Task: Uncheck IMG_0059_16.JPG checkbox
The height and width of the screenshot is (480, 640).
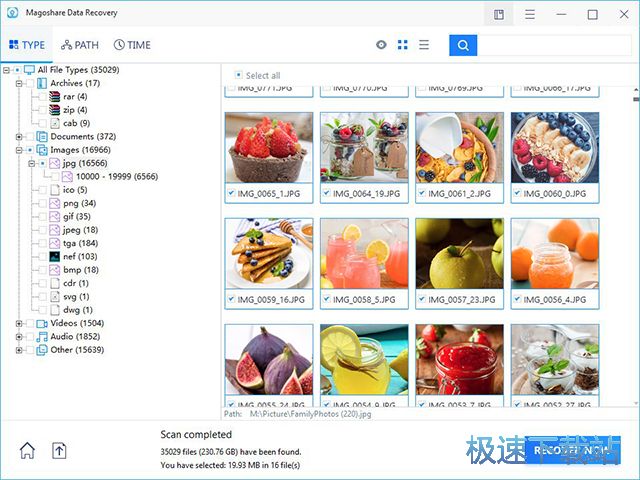Action: [231, 299]
